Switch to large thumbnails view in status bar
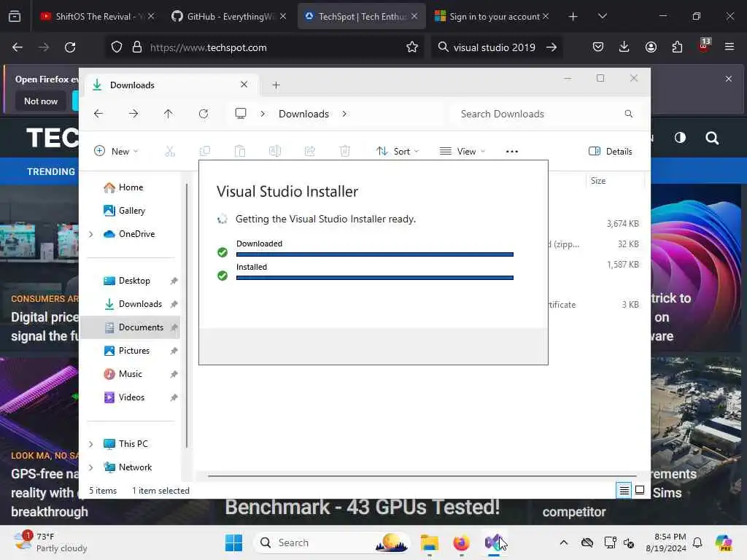 click(x=640, y=490)
